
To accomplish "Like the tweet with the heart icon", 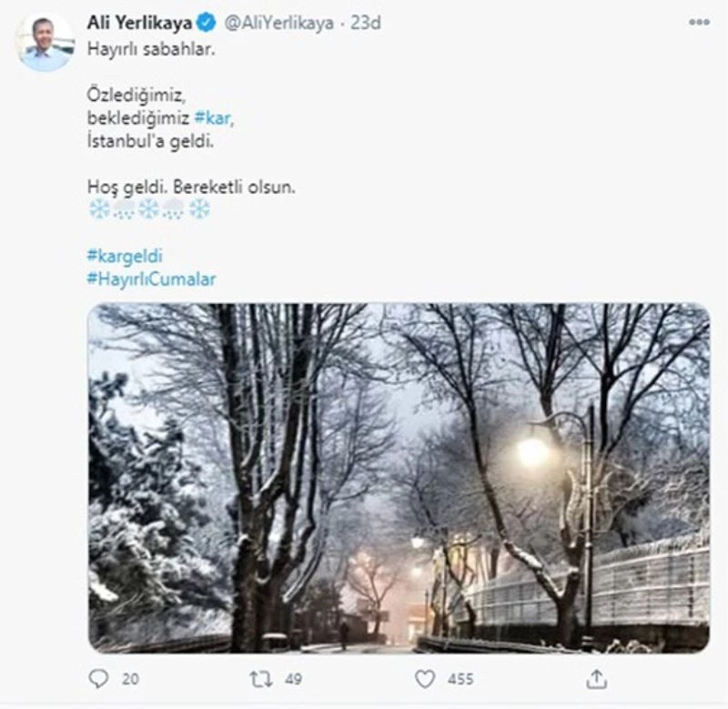I will (x=424, y=678).
